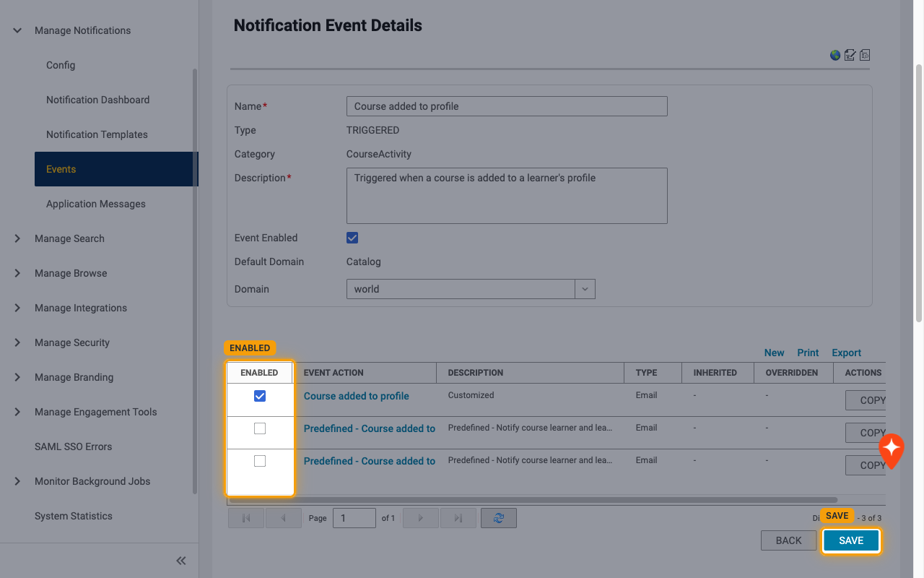Expand the Manage Search section
The height and width of the screenshot is (578, 924).
(x=17, y=238)
